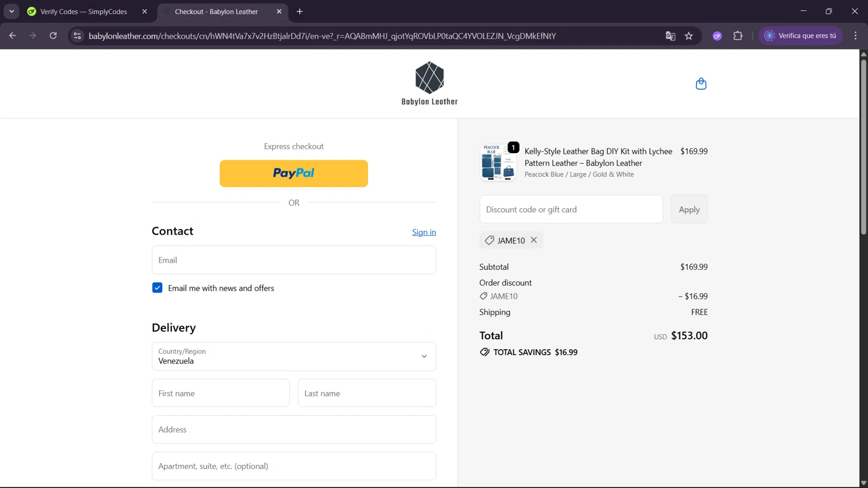Expand the Country/Region dropdown
Image resolution: width=868 pixels, height=488 pixels.
294,356
